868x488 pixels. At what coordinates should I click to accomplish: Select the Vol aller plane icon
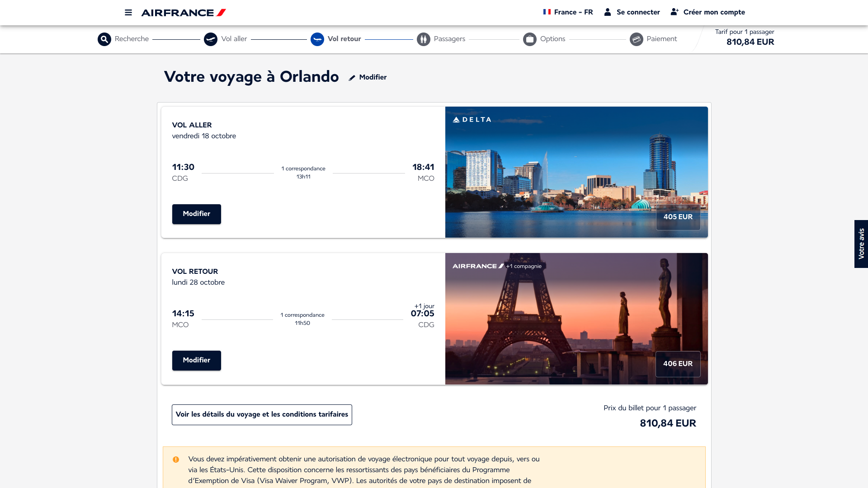point(211,39)
